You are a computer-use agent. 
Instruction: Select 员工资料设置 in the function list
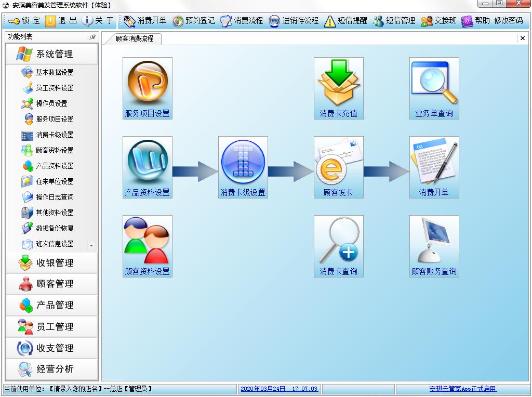(47, 88)
